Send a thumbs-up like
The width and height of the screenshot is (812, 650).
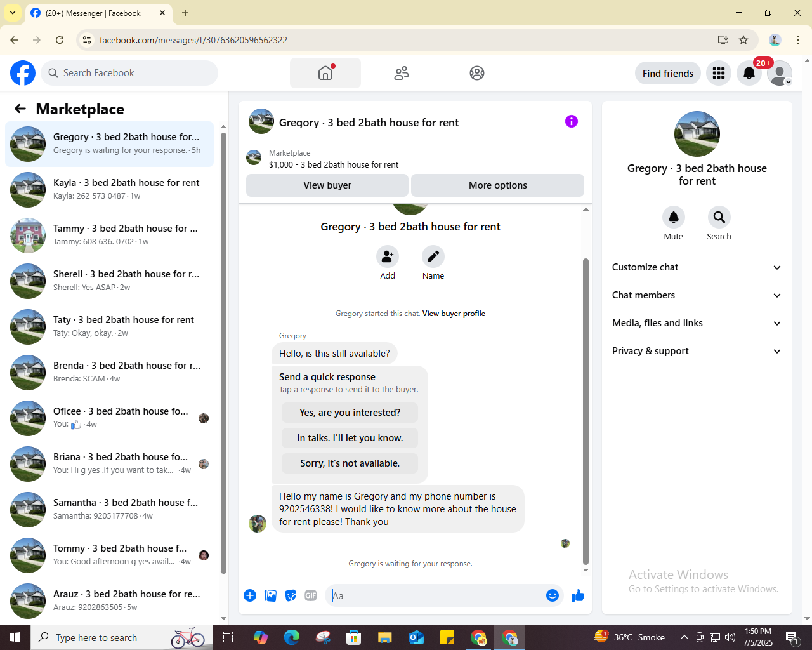tap(578, 595)
